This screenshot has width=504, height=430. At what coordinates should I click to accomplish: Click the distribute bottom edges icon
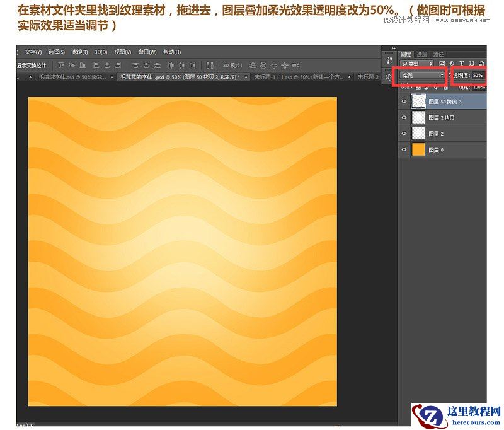point(157,66)
